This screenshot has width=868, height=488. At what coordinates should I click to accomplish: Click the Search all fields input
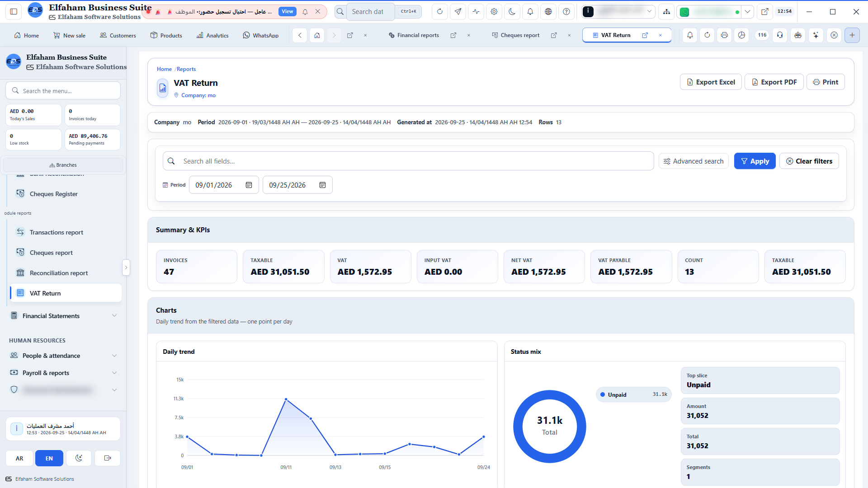[x=408, y=161]
